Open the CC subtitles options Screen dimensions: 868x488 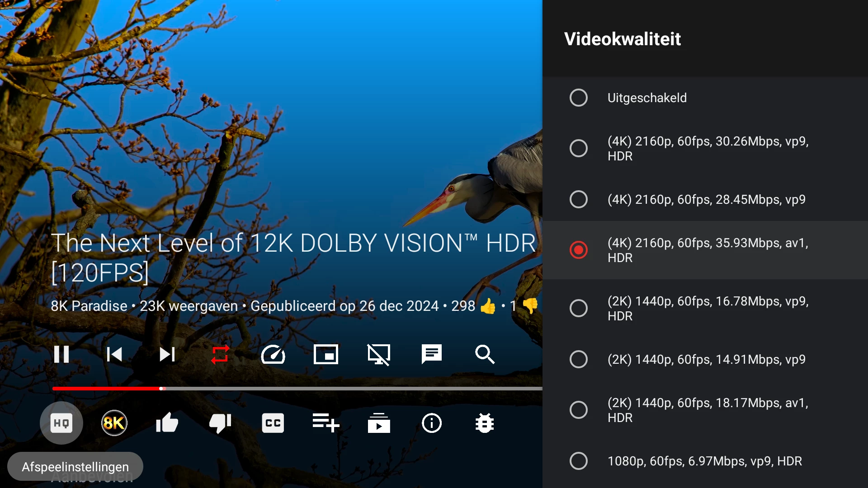[273, 423]
